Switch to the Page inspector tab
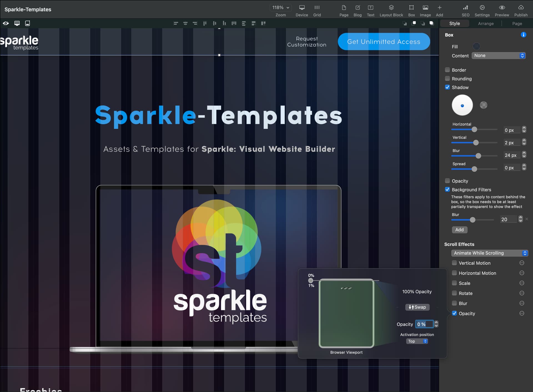Image resolution: width=533 pixels, height=392 pixels. [517, 24]
